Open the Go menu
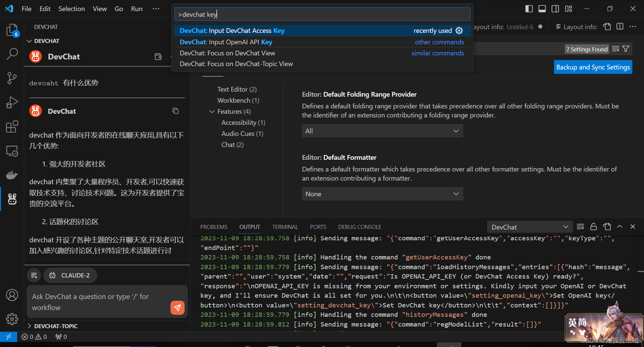Image resolution: width=644 pixels, height=347 pixels. (x=119, y=9)
